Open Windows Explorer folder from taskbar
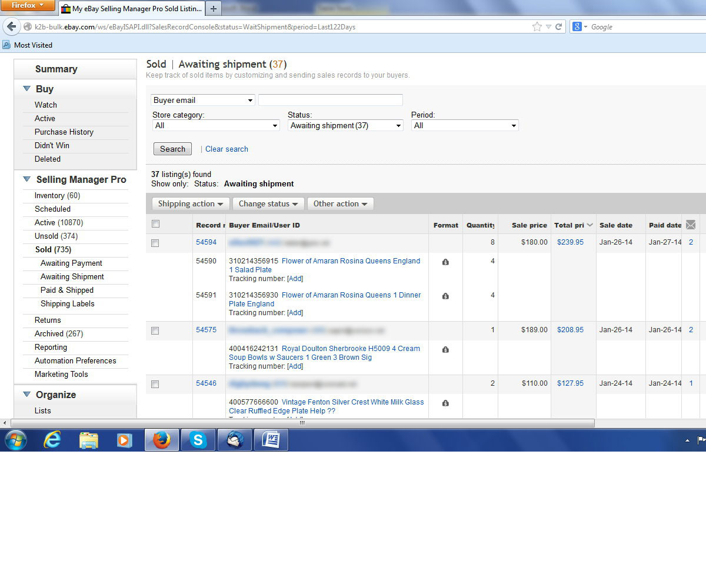The height and width of the screenshot is (588, 706). click(x=88, y=440)
